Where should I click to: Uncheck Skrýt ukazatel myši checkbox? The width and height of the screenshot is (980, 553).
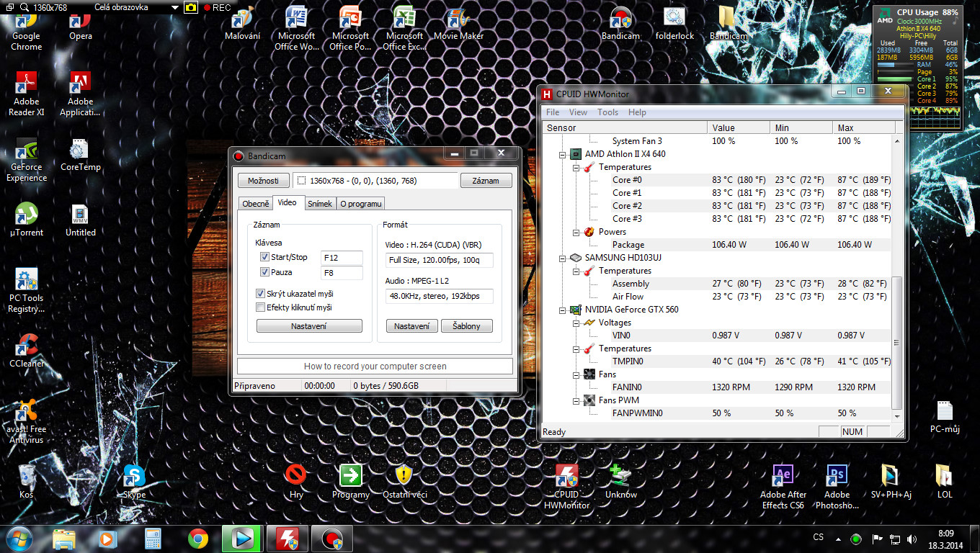[261, 294]
